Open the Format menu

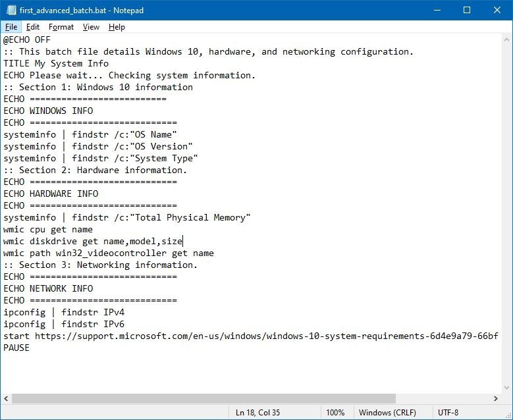click(x=61, y=27)
